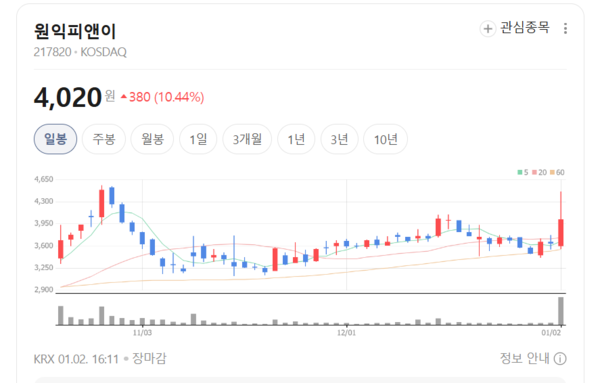Click the 관심종목 label

tap(525, 28)
